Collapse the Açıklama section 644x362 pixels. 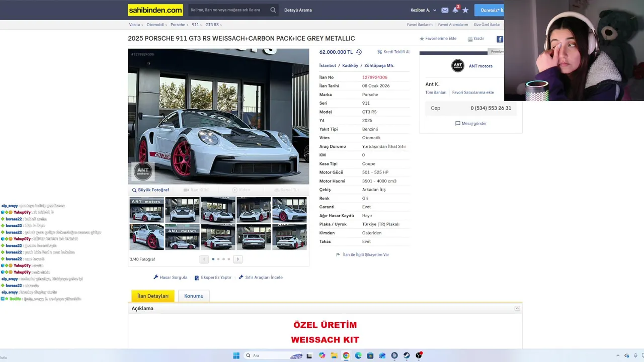[x=517, y=308]
